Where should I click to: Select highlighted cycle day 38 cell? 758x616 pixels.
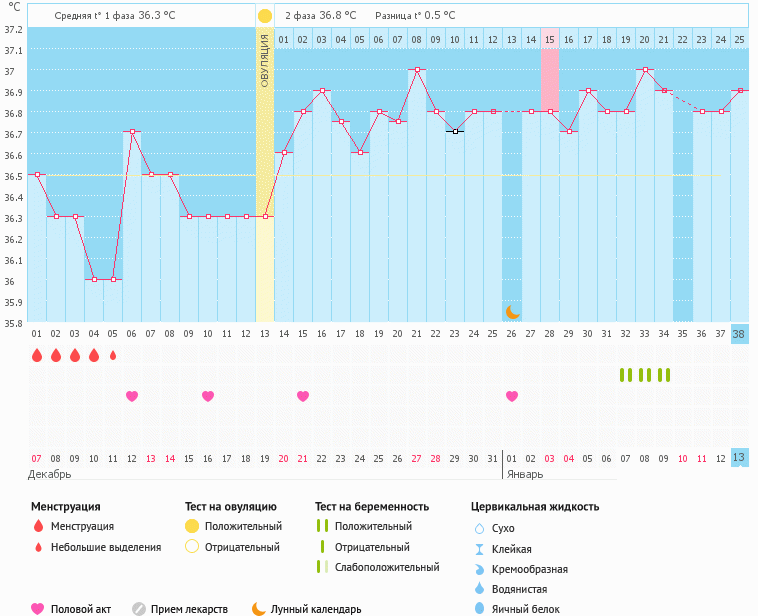coord(739,334)
